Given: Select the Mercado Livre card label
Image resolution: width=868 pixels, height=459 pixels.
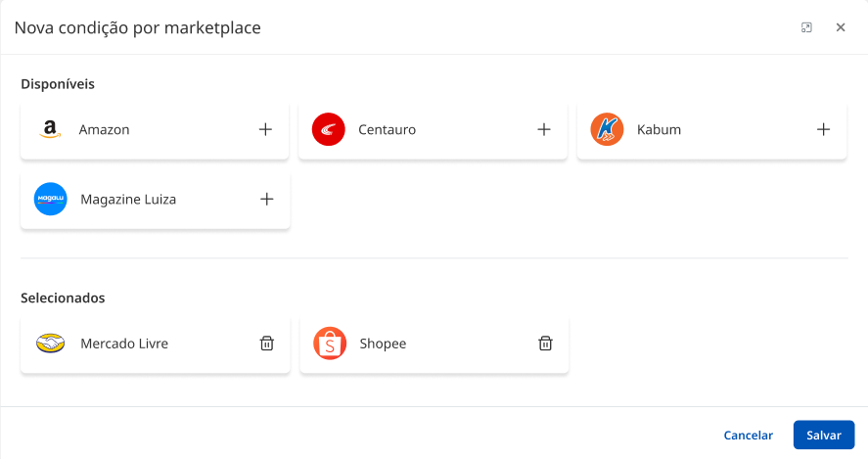Looking at the screenshot, I should [x=124, y=344].
